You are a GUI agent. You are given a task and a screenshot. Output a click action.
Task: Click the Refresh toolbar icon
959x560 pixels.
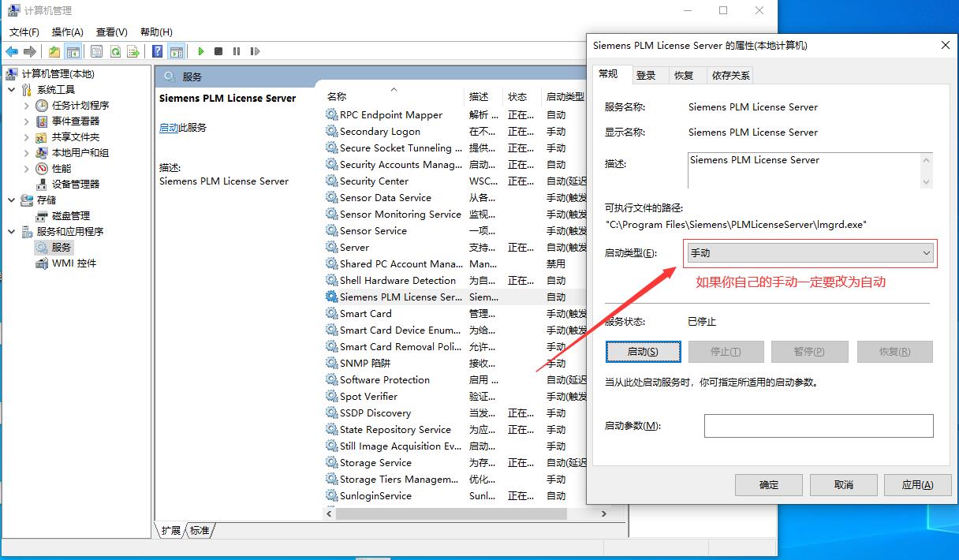tap(115, 51)
